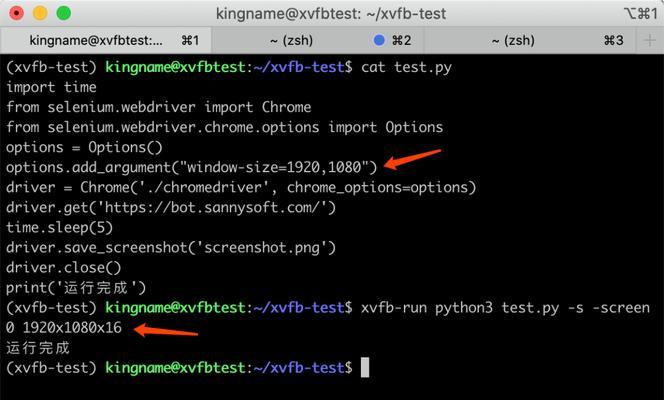The width and height of the screenshot is (664, 400).
Task: Maximize the window with green button
Action: pyautogui.click(x=64, y=13)
